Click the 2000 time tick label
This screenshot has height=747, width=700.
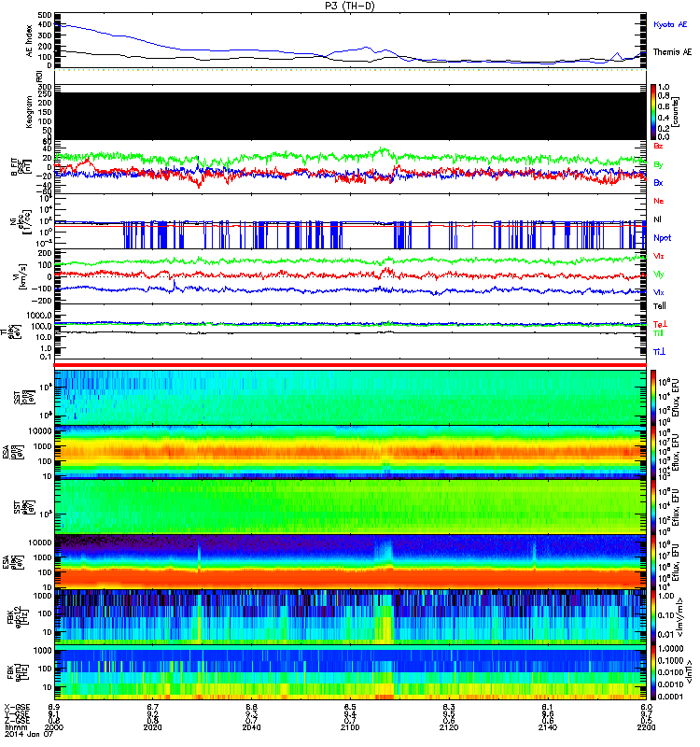(54, 727)
